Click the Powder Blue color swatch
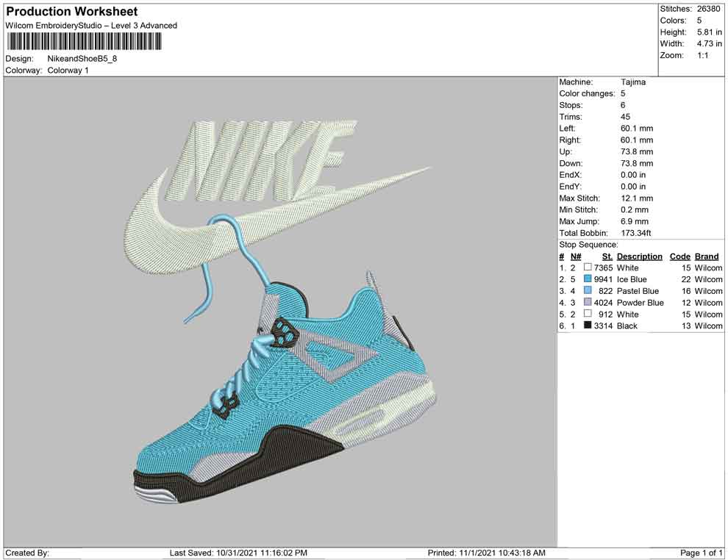728x560 pixels. (588, 302)
